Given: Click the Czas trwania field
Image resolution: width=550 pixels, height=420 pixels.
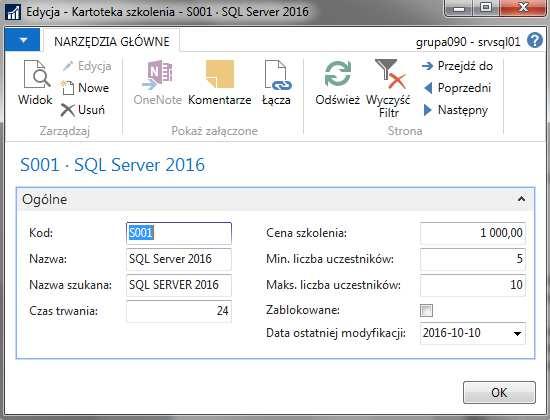Looking at the screenshot, I should click(179, 311).
